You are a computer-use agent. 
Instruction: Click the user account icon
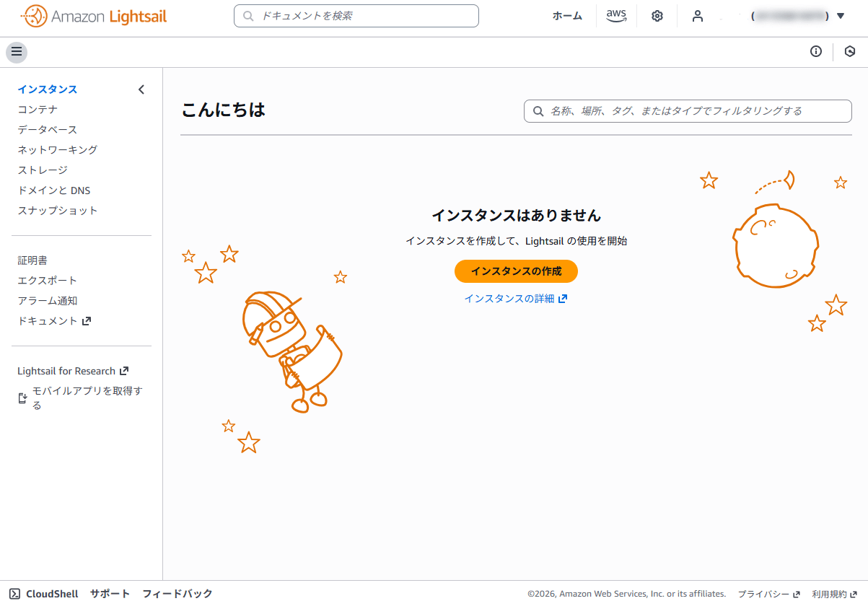(x=698, y=16)
